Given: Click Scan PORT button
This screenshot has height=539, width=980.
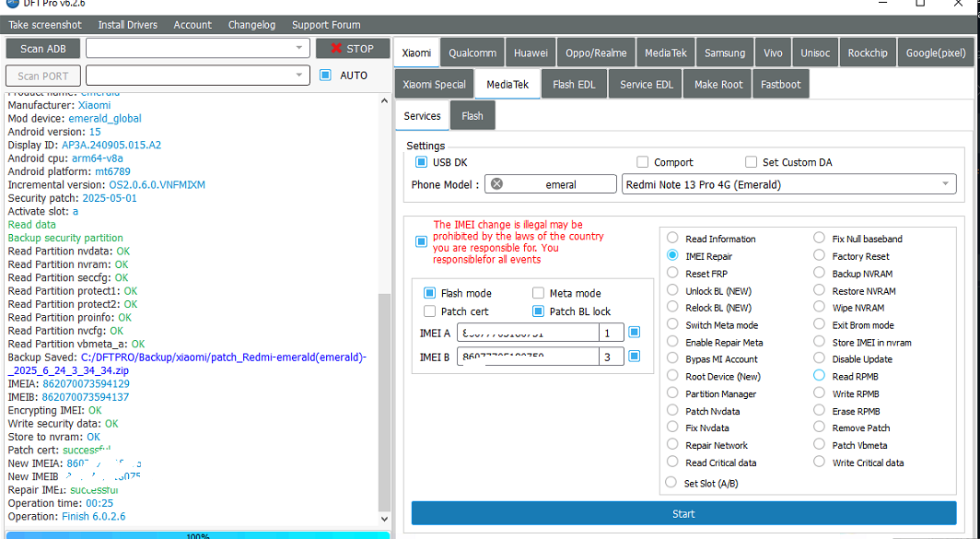Looking at the screenshot, I should click(x=43, y=76).
